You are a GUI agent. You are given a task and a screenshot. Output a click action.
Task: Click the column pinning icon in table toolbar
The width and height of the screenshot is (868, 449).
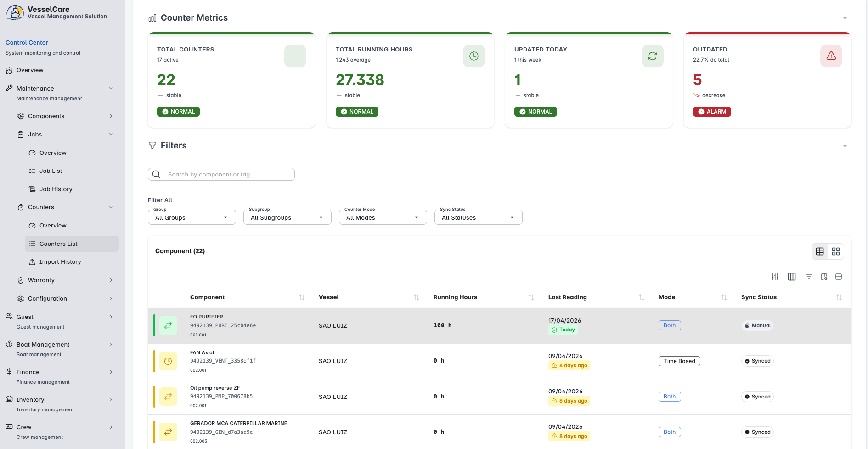click(x=824, y=277)
